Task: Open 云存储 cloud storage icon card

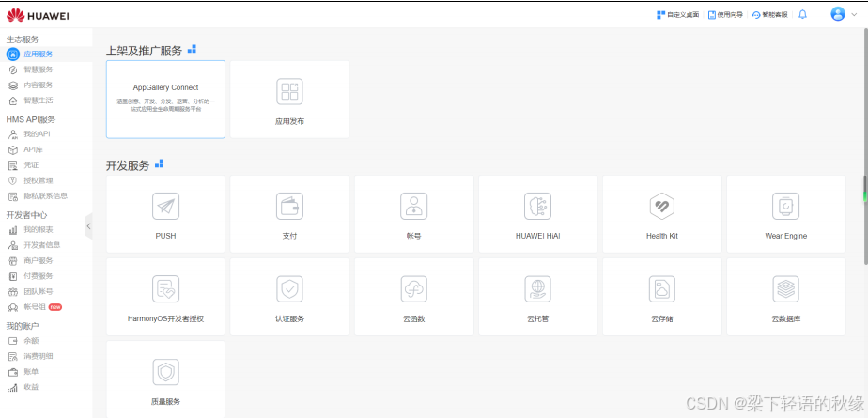Action: (661, 297)
